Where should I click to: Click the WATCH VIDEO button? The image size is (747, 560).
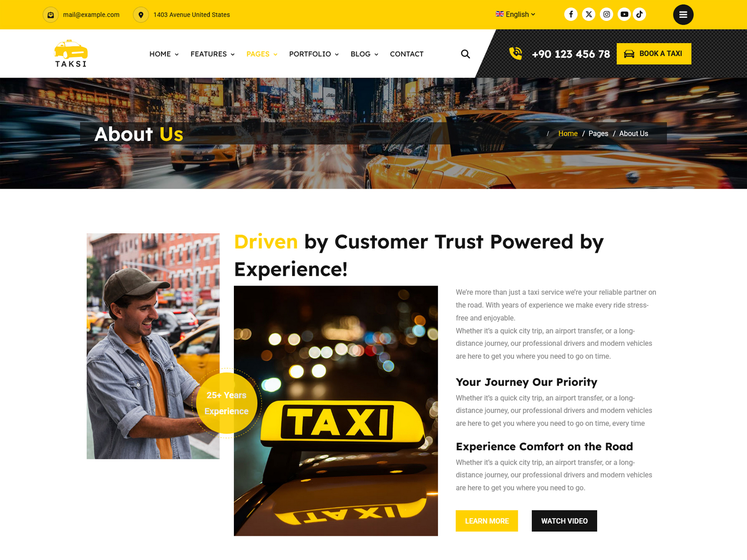point(564,521)
